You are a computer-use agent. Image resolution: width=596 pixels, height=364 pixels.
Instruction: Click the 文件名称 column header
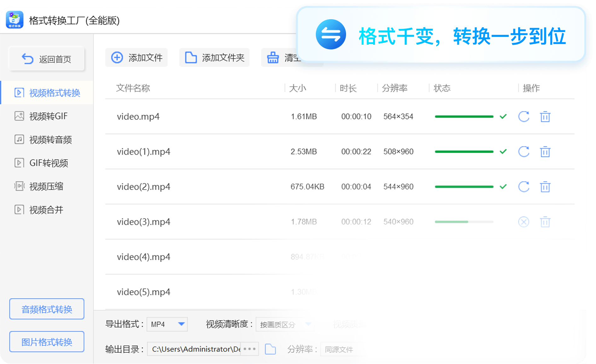(x=133, y=88)
